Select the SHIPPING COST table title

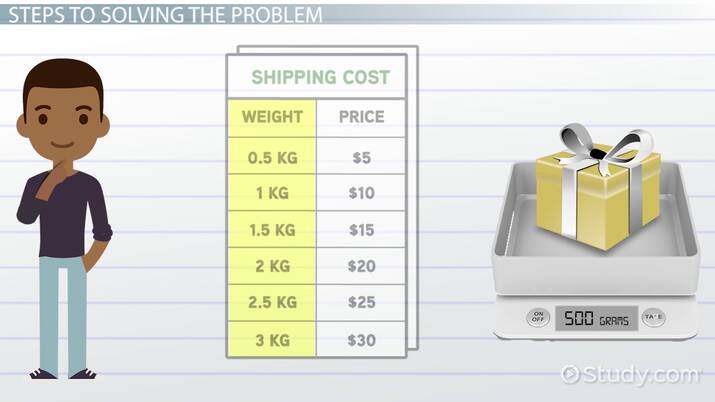[320, 77]
